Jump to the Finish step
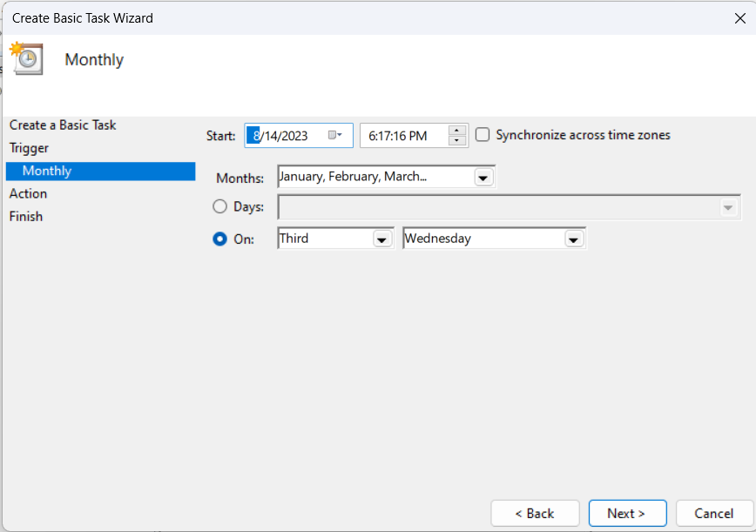 click(26, 216)
